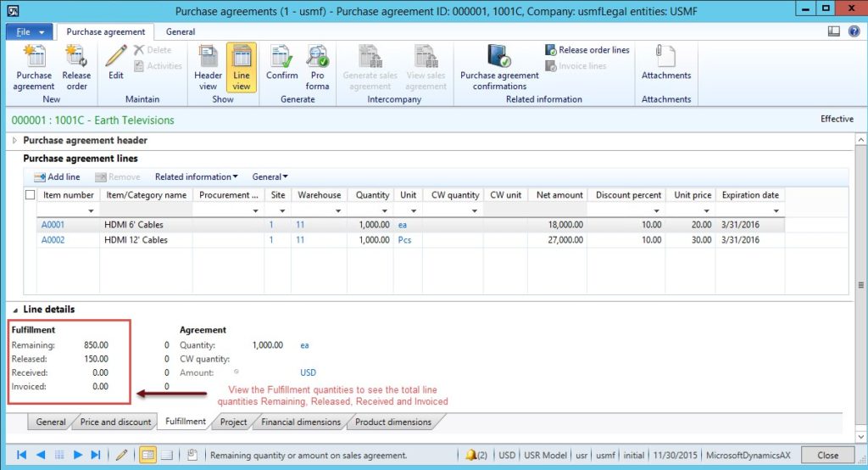This screenshot has width=868, height=470.
Task: Click the usmf company in status bar
Action: click(x=605, y=455)
